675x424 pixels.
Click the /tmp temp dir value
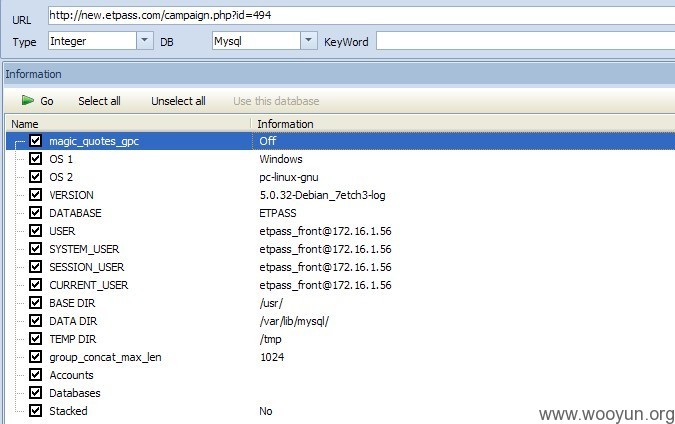[270, 339]
